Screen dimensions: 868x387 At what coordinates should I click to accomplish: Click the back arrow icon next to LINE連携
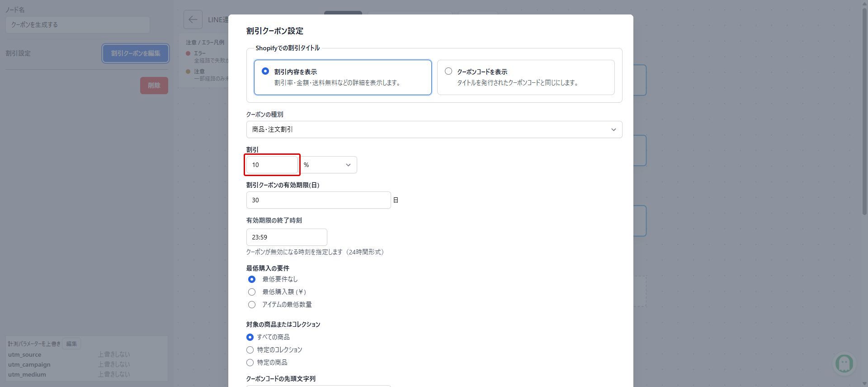coord(193,19)
